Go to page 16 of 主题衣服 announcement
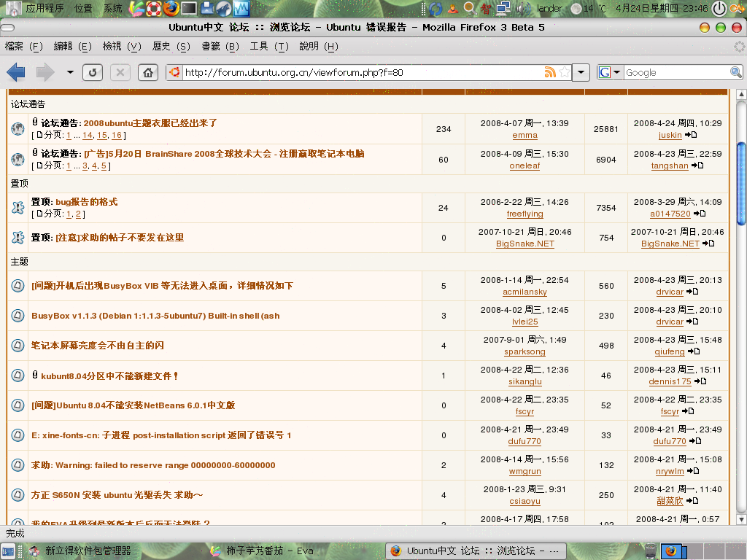The image size is (747, 560). [117, 135]
